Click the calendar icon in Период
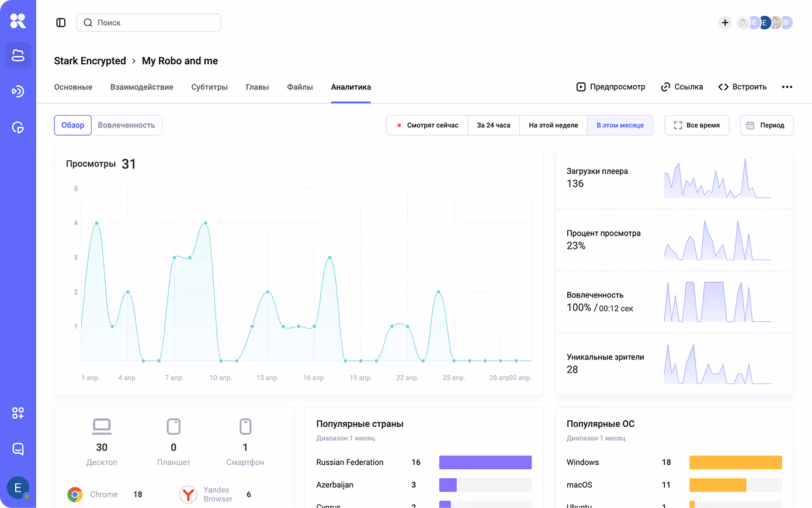 751,125
